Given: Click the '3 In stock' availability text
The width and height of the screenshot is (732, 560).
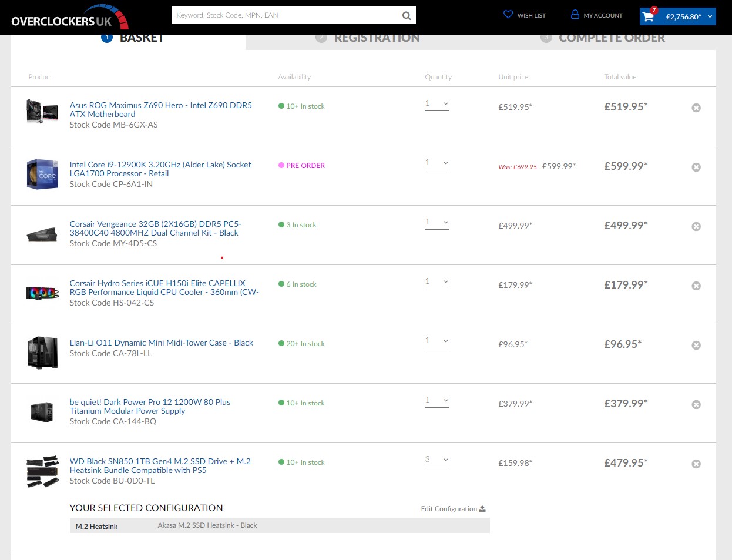Looking at the screenshot, I should pyautogui.click(x=301, y=225).
